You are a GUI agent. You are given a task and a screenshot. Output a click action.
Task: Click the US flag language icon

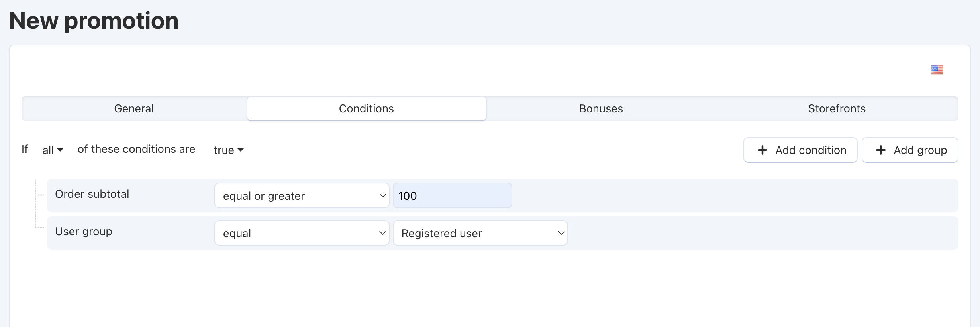click(x=937, y=70)
